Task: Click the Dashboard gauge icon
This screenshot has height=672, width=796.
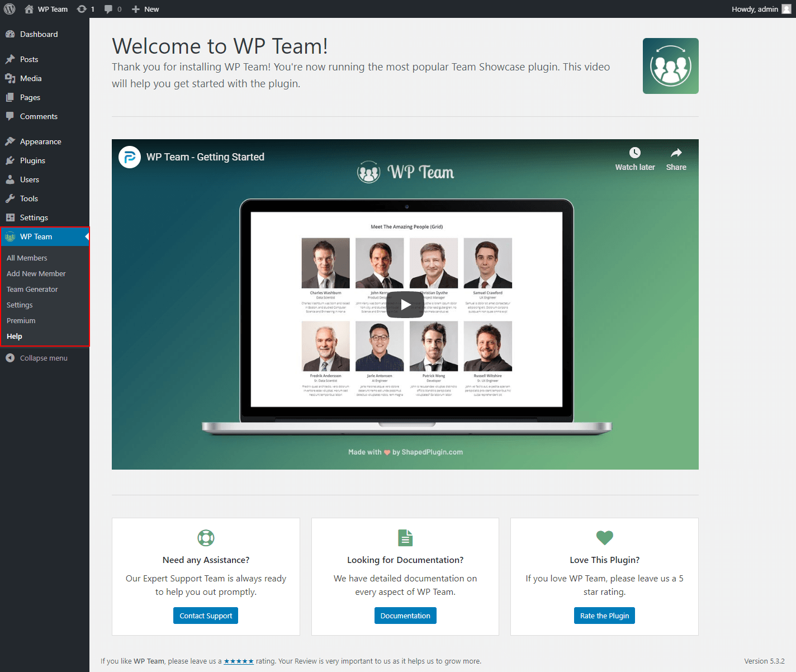Action: point(10,34)
